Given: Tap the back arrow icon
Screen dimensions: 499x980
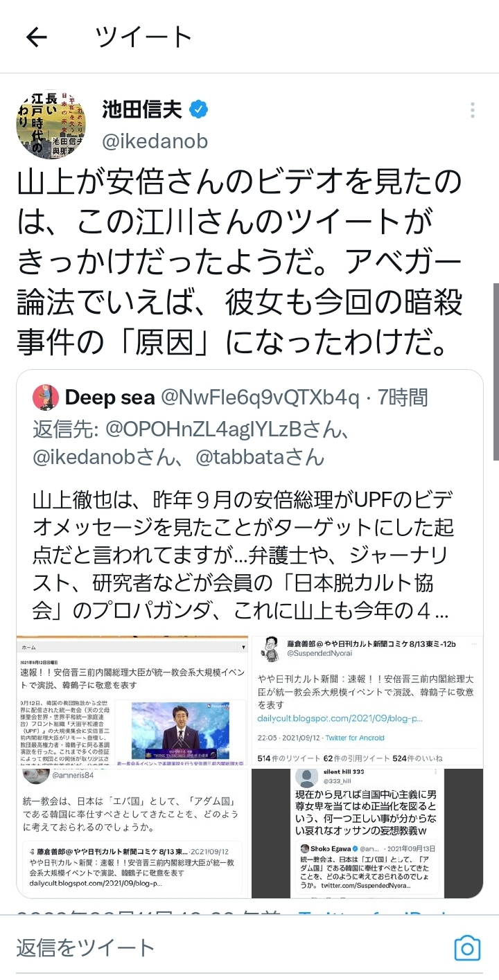Looking at the screenshot, I should pyautogui.click(x=36, y=37).
